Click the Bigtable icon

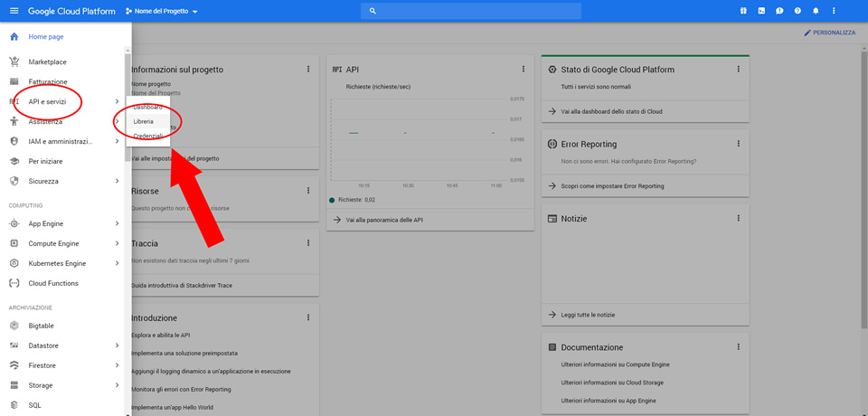coord(14,326)
